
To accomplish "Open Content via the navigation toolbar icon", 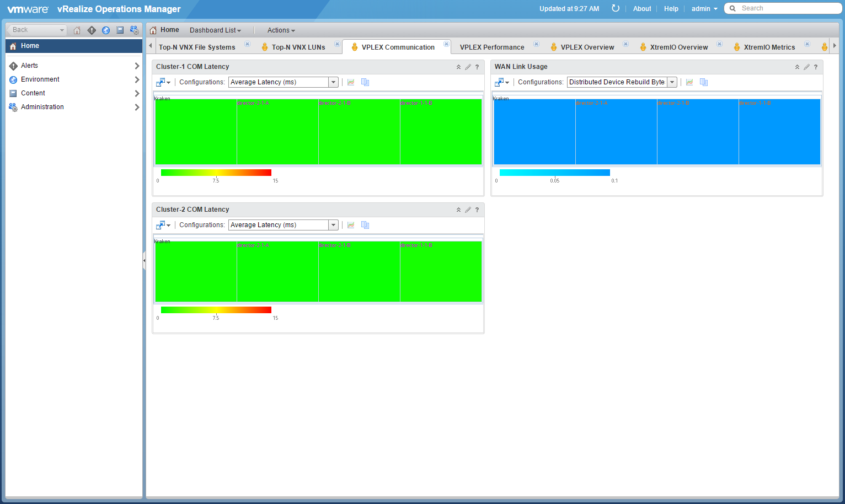I will coord(120,30).
